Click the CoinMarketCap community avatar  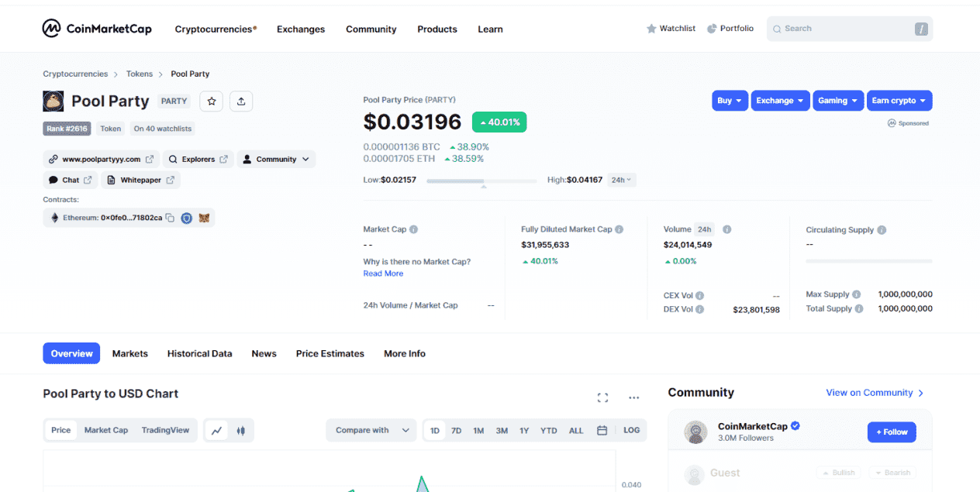click(695, 432)
